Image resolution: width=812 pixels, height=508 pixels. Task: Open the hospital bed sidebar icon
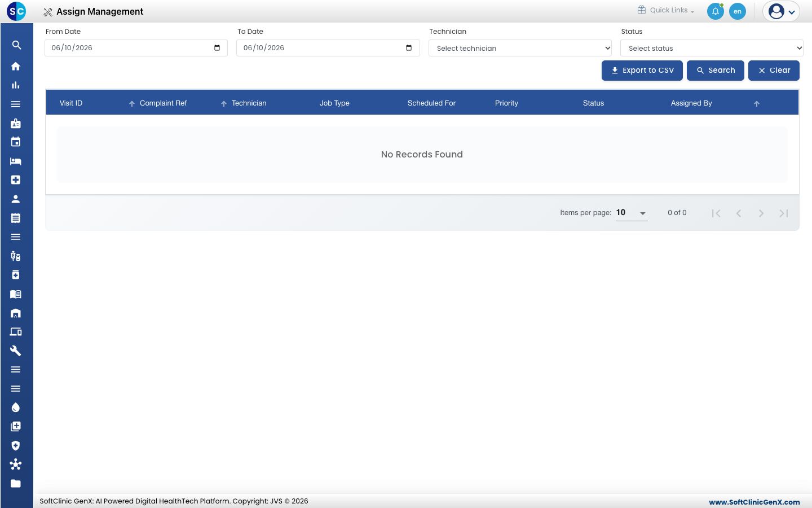coord(16,161)
